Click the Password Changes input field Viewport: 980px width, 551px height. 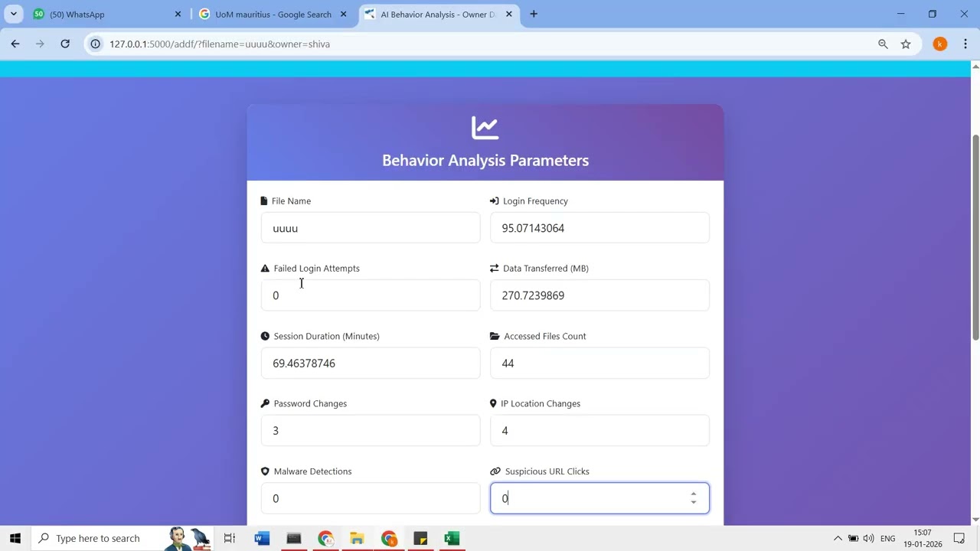point(371,431)
